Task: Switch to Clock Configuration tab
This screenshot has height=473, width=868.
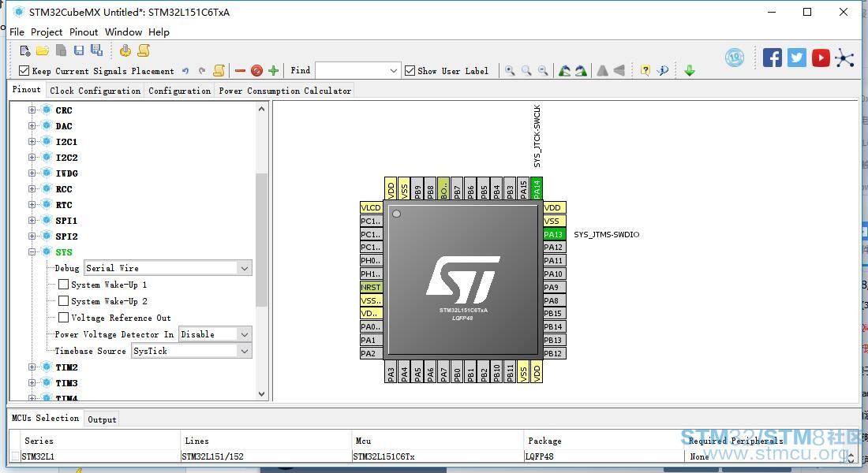Action: (x=95, y=91)
